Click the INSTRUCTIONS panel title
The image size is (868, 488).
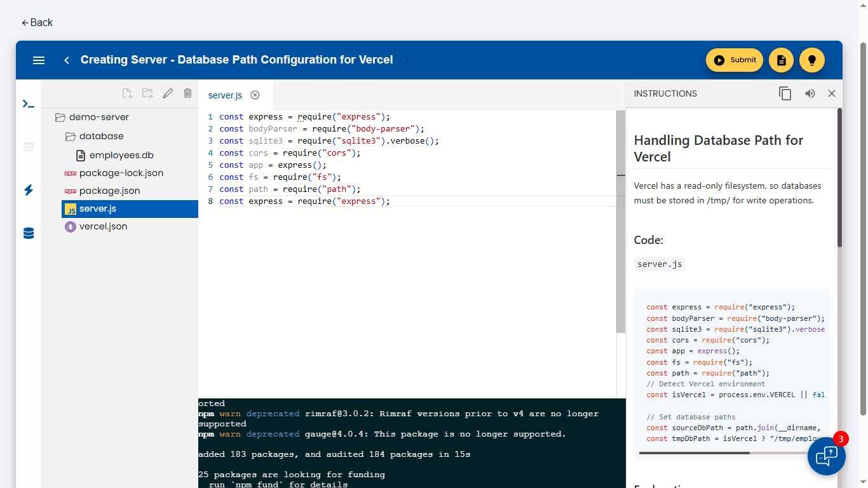click(665, 93)
